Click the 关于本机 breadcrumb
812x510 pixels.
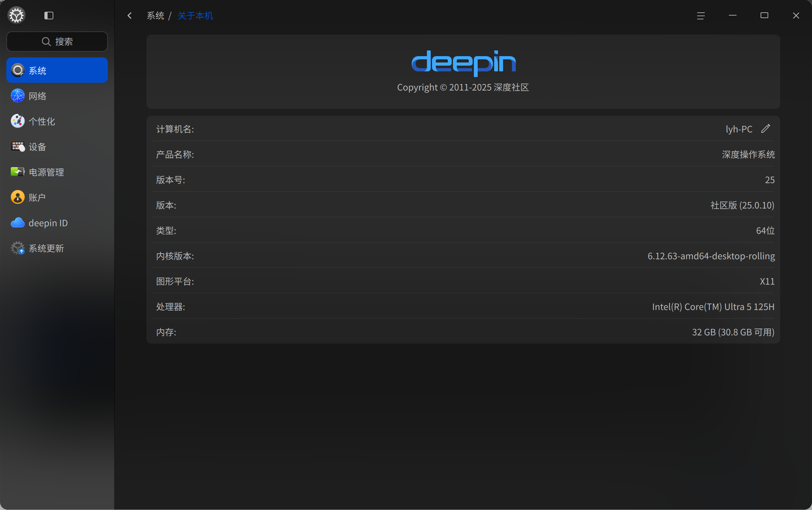point(195,16)
